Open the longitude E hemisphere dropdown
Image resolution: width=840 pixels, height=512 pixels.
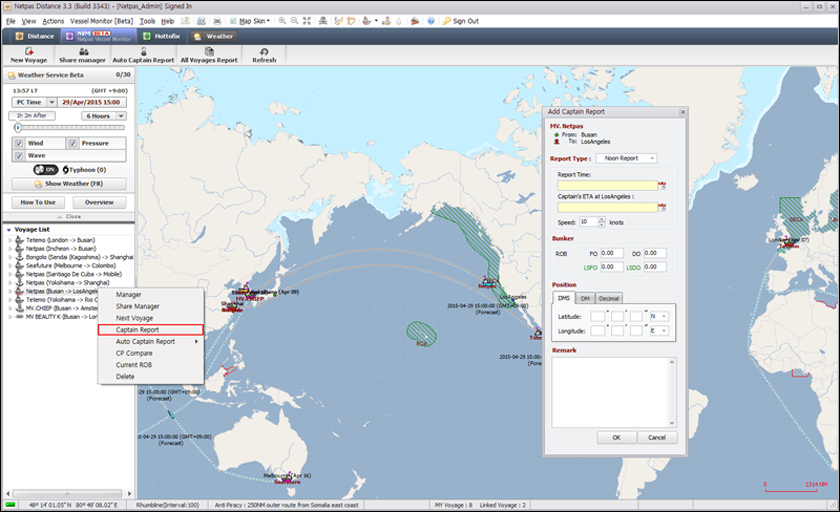[659, 331]
